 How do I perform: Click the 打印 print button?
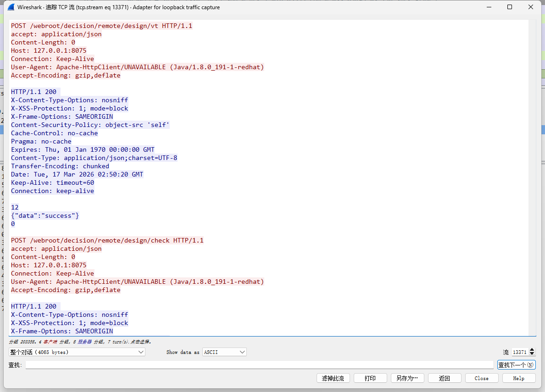(x=370, y=378)
